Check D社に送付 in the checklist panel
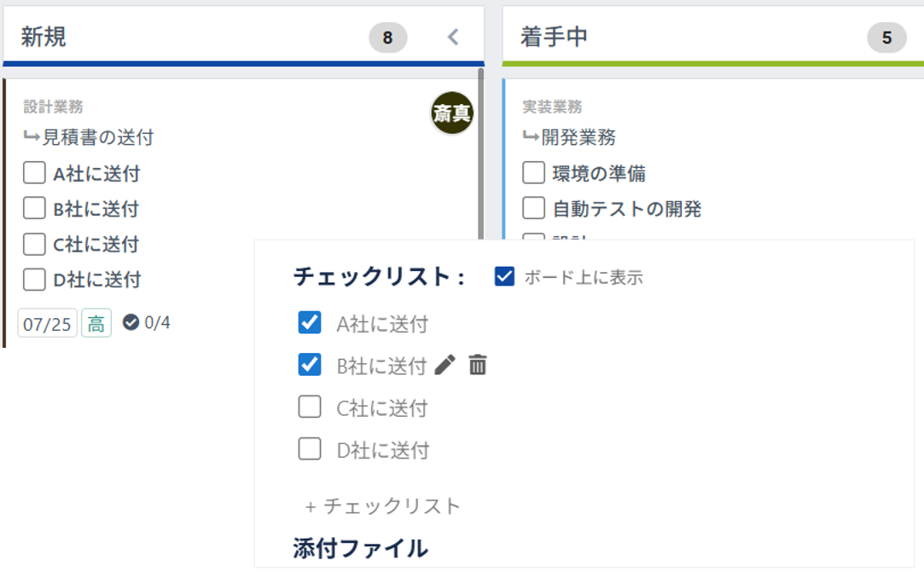Image resolution: width=924 pixels, height=572 pixels. [310, 448]
